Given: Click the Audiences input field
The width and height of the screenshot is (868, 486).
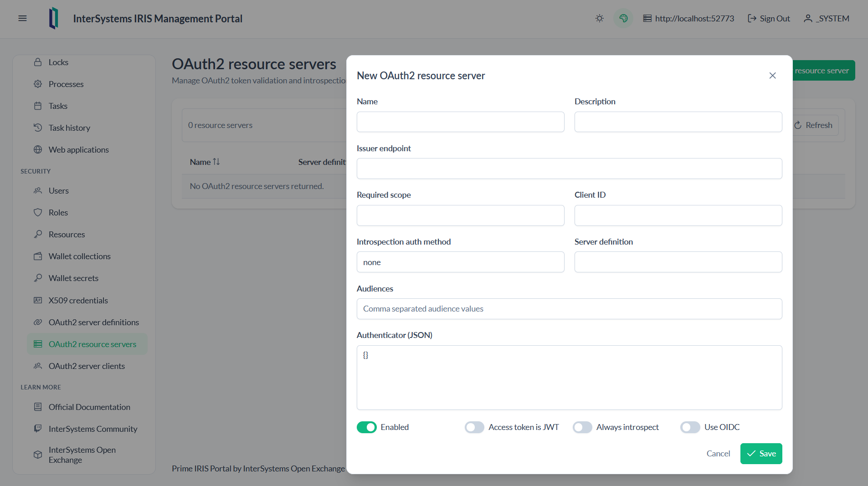Looking at the screenshot, I should [x=569, y=309].
